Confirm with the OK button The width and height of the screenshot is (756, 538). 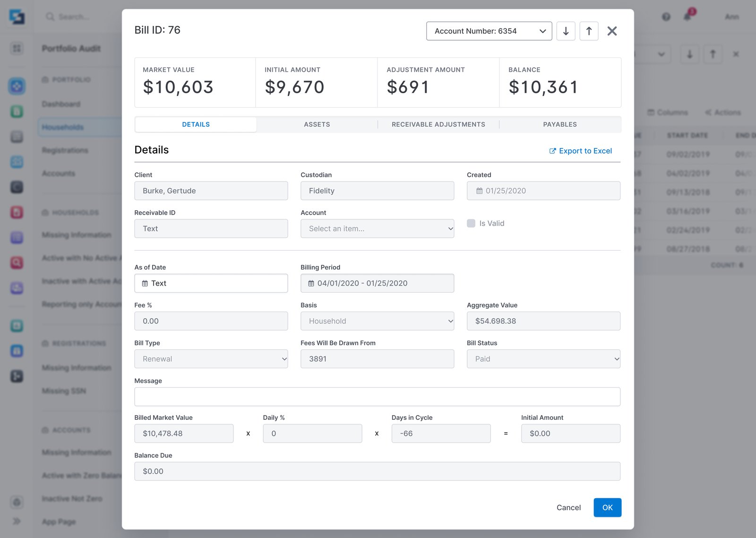pos(607,507)
